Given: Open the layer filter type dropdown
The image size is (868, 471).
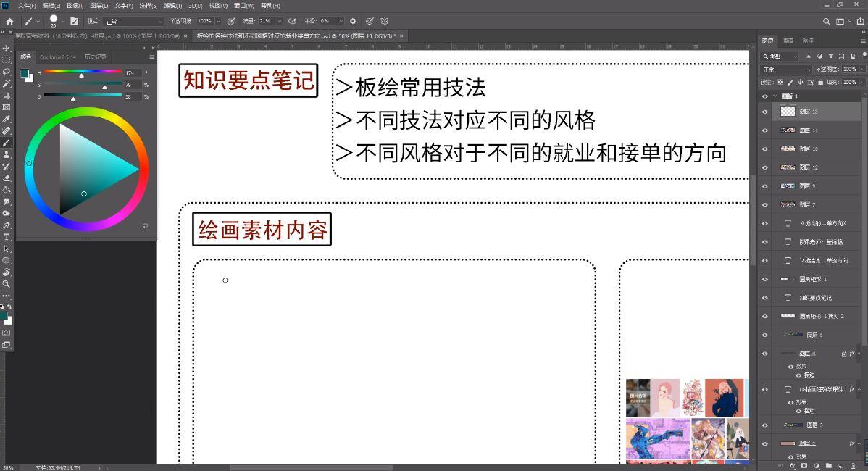Looking at the screenshot, I should tap(780, 57).
